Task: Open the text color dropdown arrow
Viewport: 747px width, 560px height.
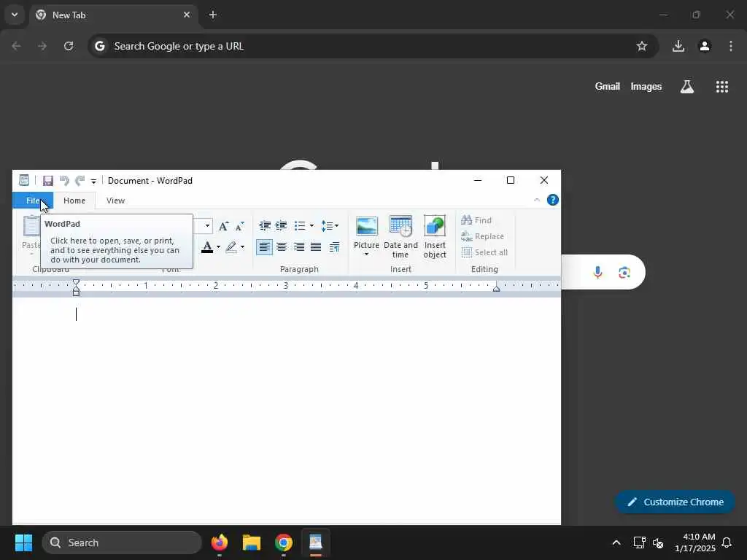Action: (x=218, y=246)
